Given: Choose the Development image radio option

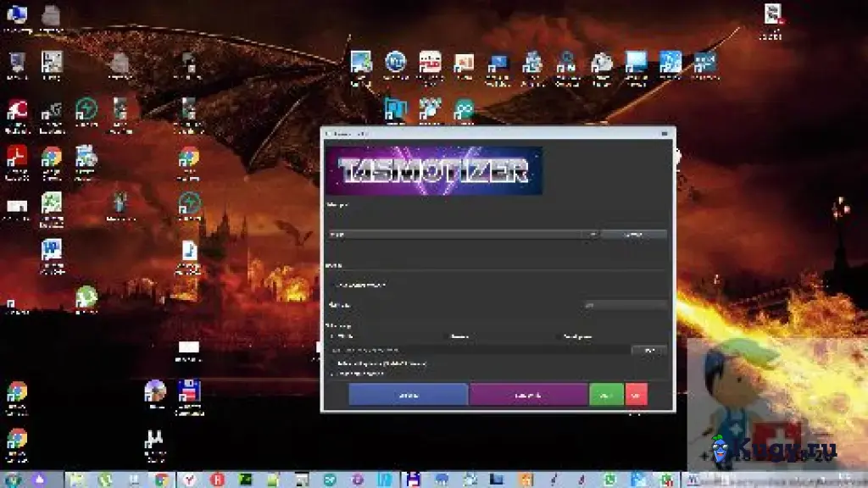Looking at the screenshot, I should coord(560,336).
